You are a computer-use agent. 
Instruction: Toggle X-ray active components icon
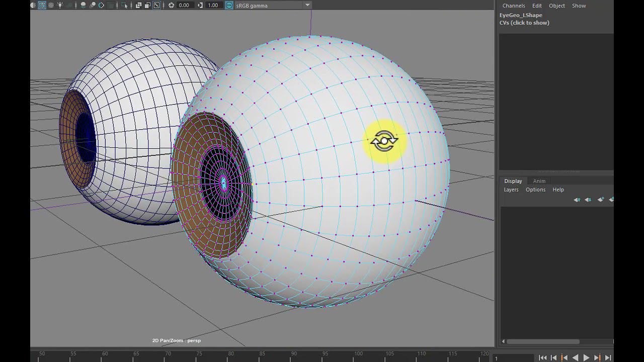coord(147,6)
